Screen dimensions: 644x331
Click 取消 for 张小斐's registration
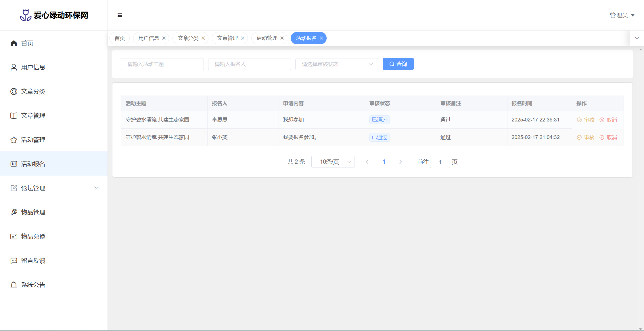(x=608, y=138)
